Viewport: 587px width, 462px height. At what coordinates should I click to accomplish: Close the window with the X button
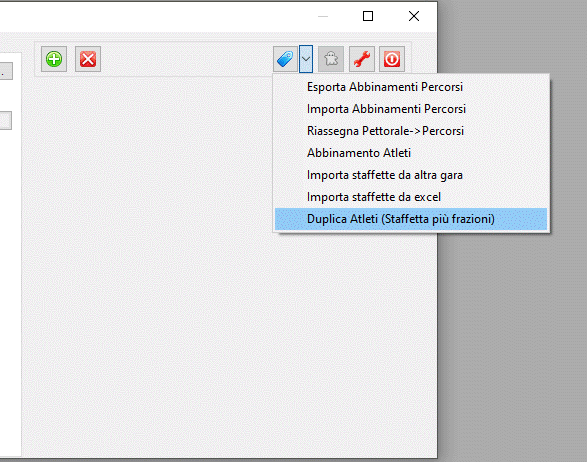[x=414, y=16]
